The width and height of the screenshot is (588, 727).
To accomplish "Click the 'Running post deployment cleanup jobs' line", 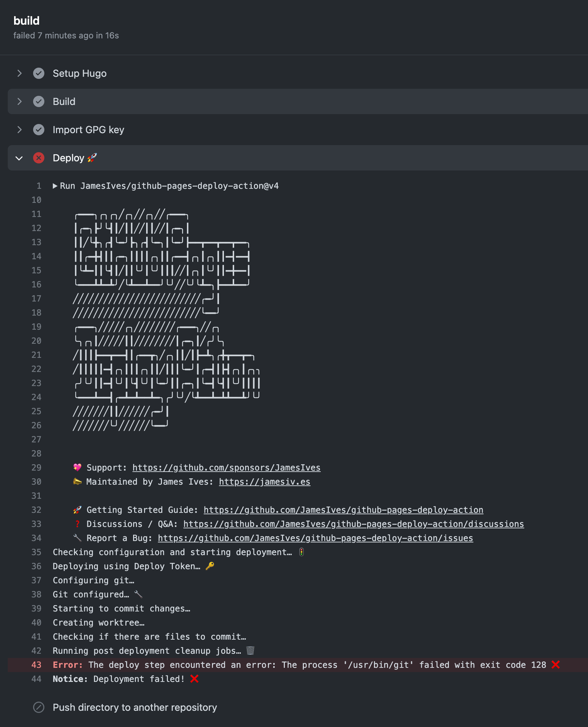I will coord(147,651).
